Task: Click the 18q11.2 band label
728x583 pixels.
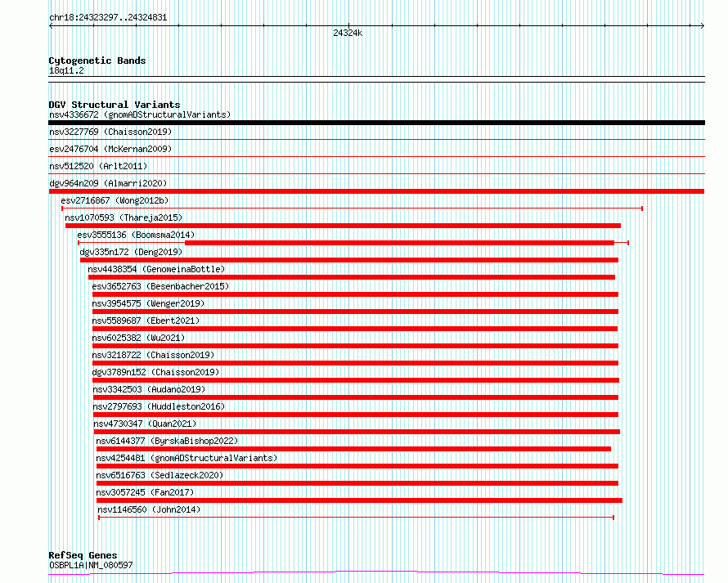Action: pyautogui.click(x=66, y=70)
